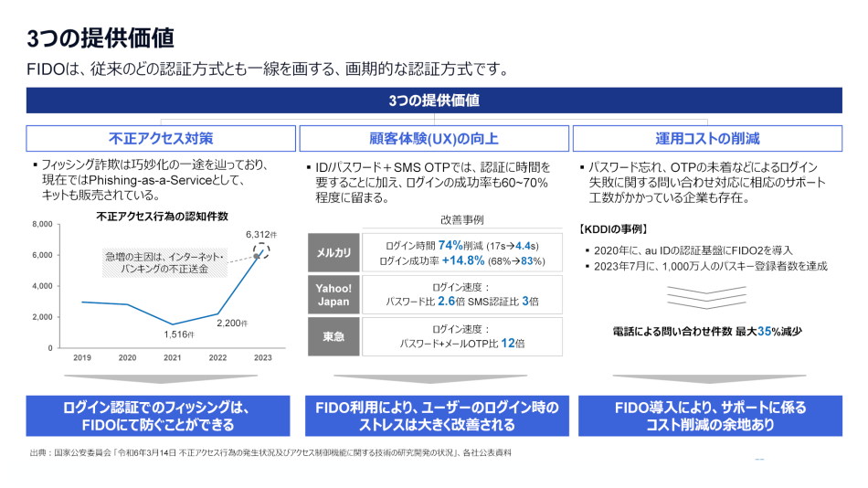This screenshot has width=868, height=488.
Task: Click the blue box FIDO導入により、サポートに係るコスト削減
Action: coord(710,416)
